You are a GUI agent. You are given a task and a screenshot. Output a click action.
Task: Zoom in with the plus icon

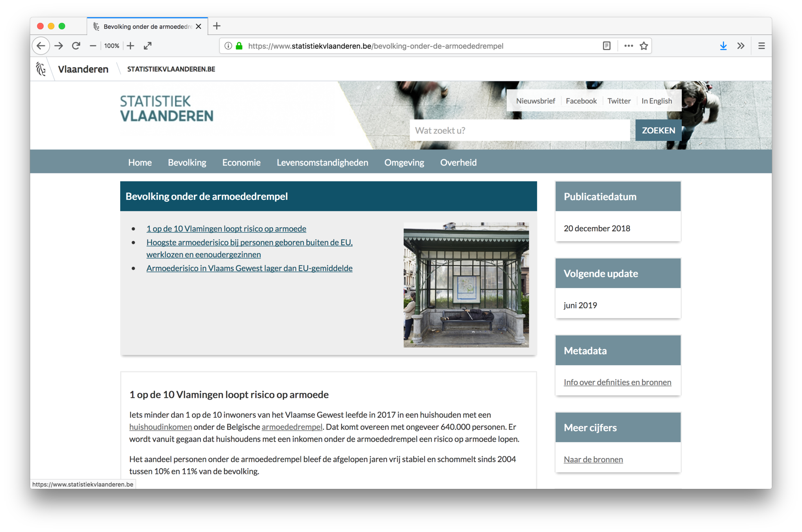130,46
